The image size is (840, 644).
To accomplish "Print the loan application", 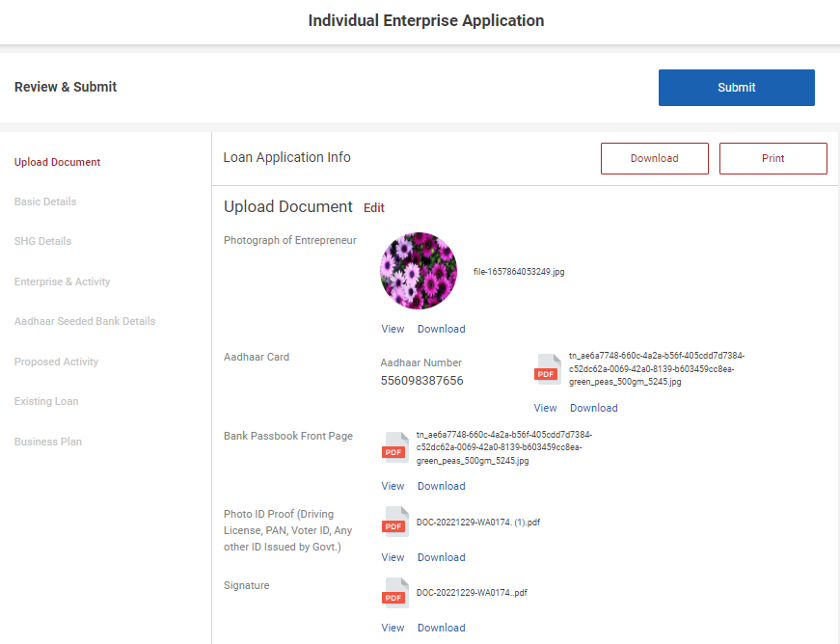I will tap(772, 158).
